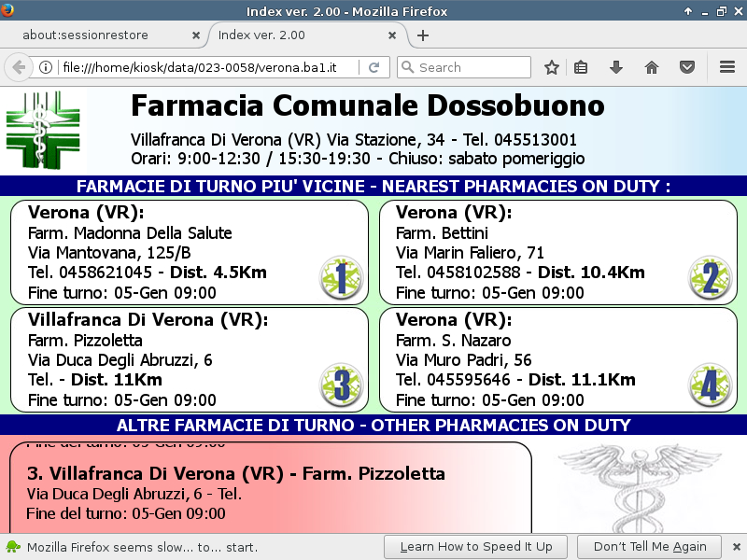Click inside the Search input field
This screenshot has width=747, height=560.
tap(472, 67)
